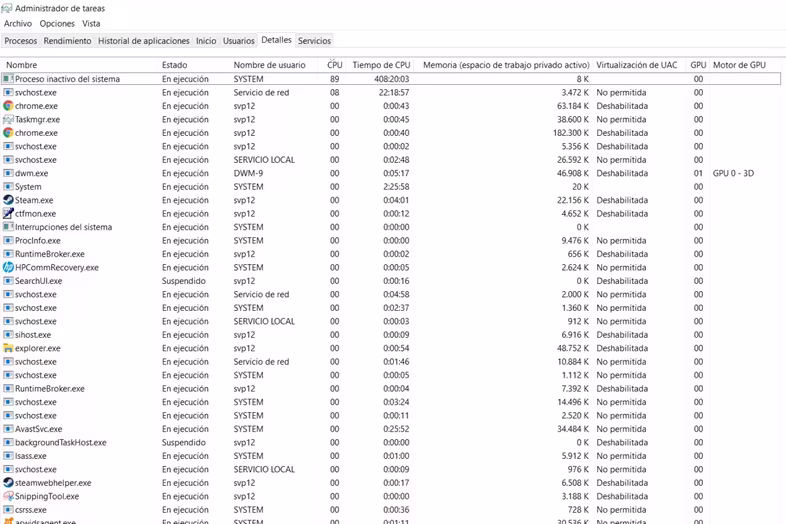Select the csrss.exe process name
786x524 pixels.
pyautogui.click(x=31, y=509)
